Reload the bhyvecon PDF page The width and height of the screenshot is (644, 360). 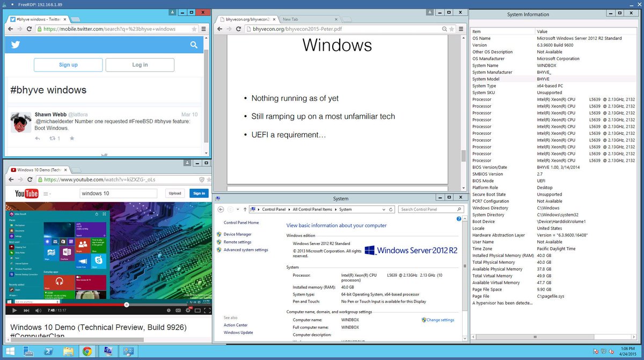(x=239, y=29)
